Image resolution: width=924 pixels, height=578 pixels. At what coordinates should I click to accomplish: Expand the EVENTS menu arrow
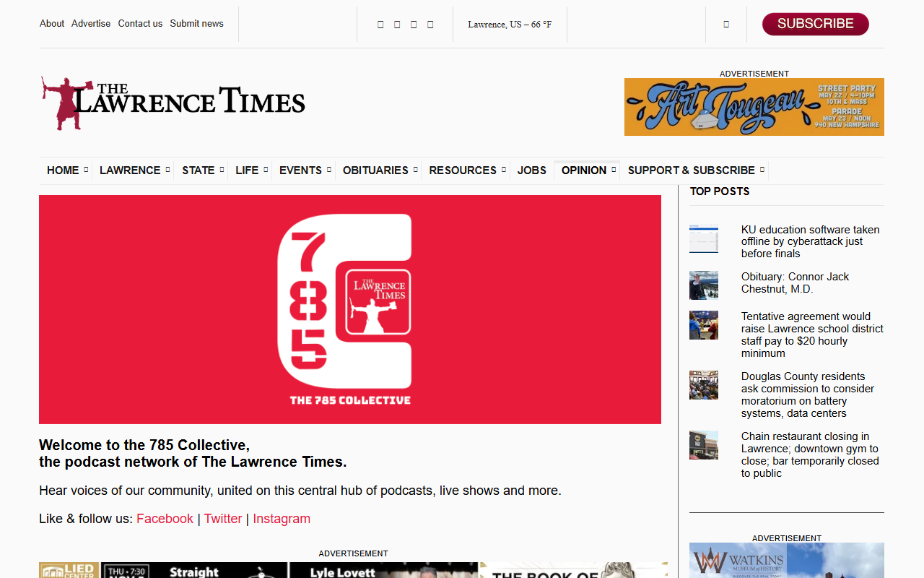(x=328, y=170)
